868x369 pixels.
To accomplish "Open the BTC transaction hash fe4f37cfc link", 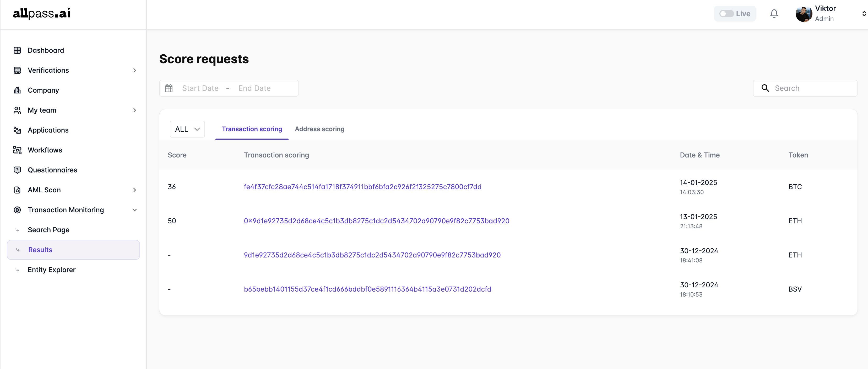I will point(362,187).
